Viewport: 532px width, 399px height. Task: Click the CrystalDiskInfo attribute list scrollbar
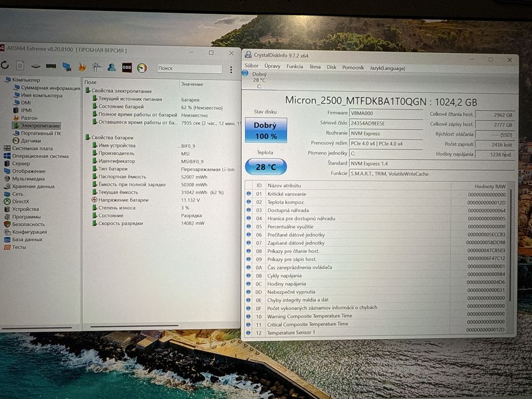(510, 246)
